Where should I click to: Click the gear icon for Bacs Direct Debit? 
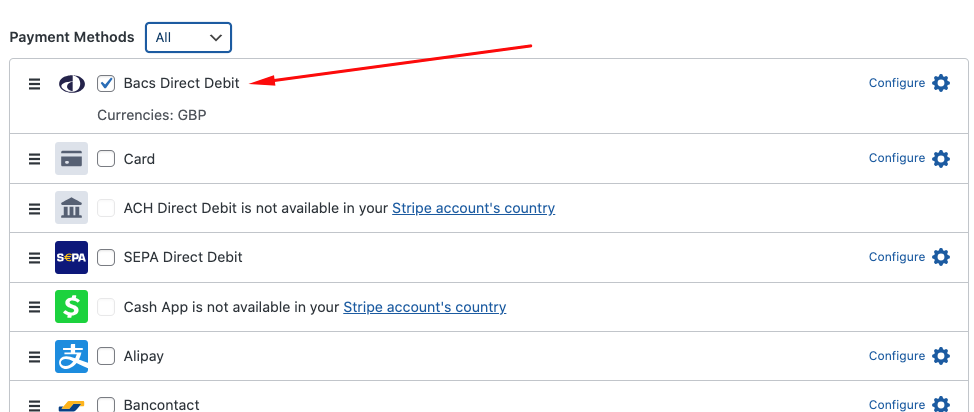pos(941,83)
